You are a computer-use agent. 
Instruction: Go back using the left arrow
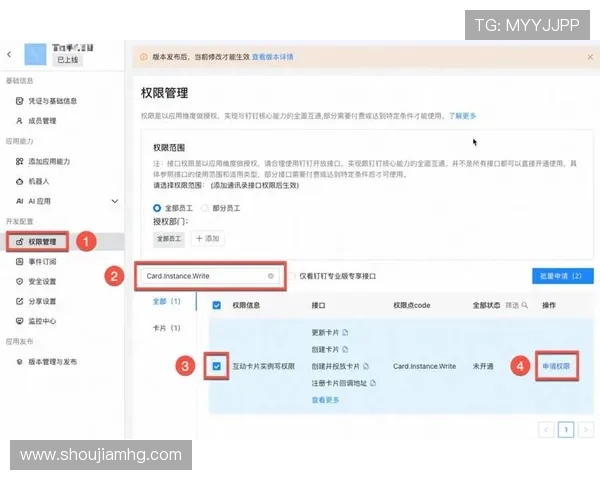9,55
